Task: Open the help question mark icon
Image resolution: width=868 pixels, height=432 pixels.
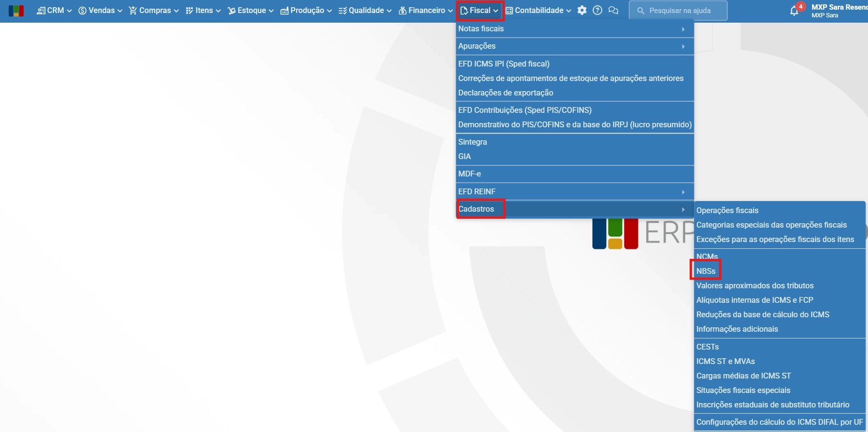Action: click(x=597, y=10)
